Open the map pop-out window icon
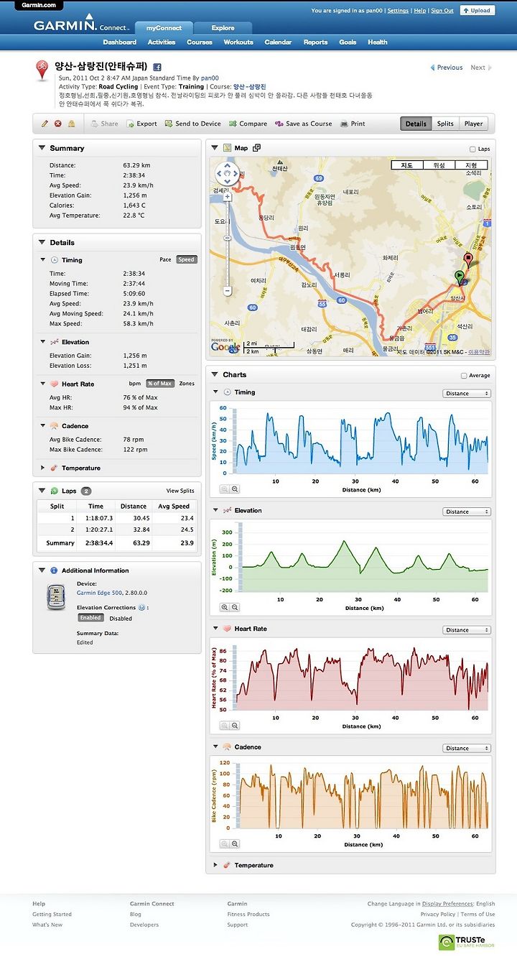Image resolution: width=517 pixels, height=980 pixels. (x=256, y=148)
